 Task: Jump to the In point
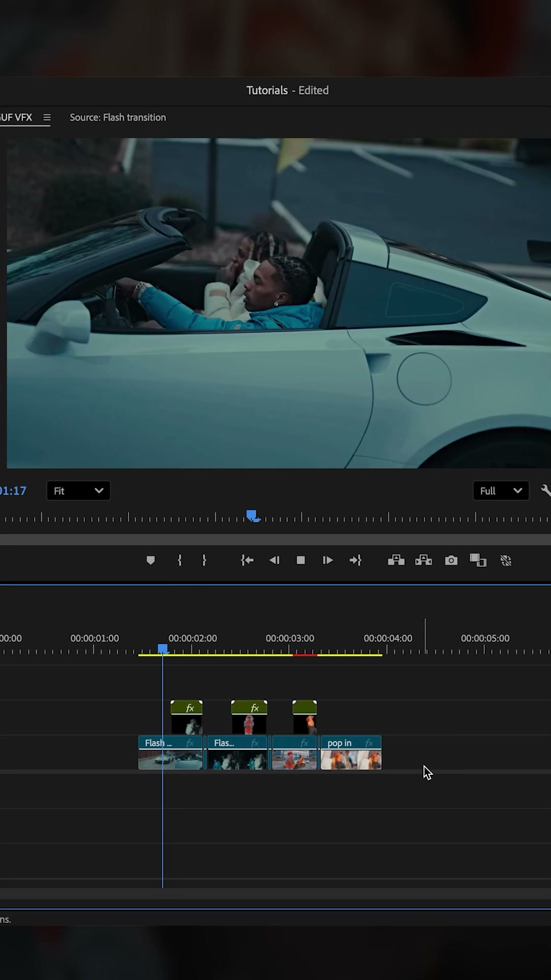pyautogui.click(x=247, y=560)
